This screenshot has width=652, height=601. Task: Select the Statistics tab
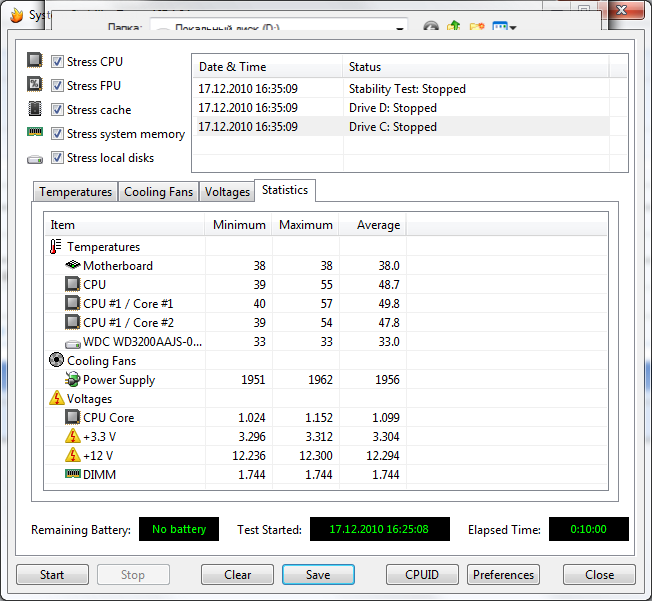point(285,190)
